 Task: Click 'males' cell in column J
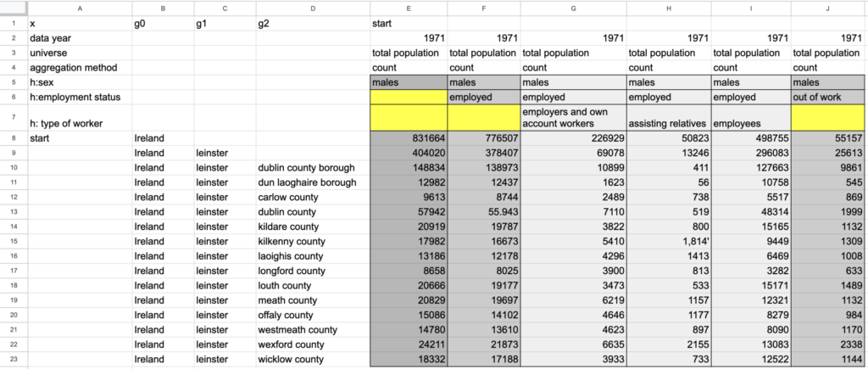[827, 82]
